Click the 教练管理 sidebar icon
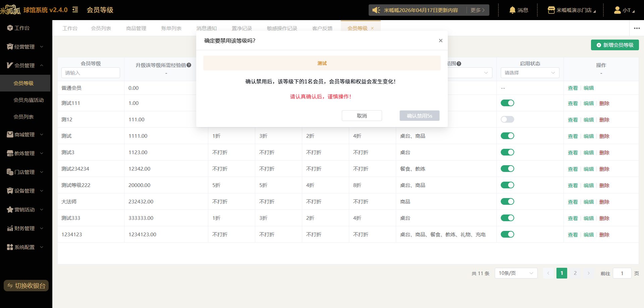 tap(10, 153)
